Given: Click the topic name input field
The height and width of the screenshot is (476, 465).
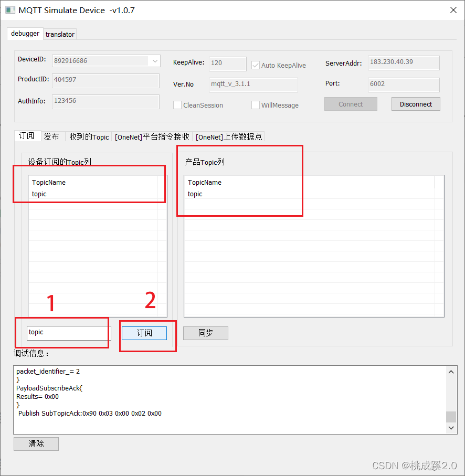Looking at the screenshot, I should 69,333.
